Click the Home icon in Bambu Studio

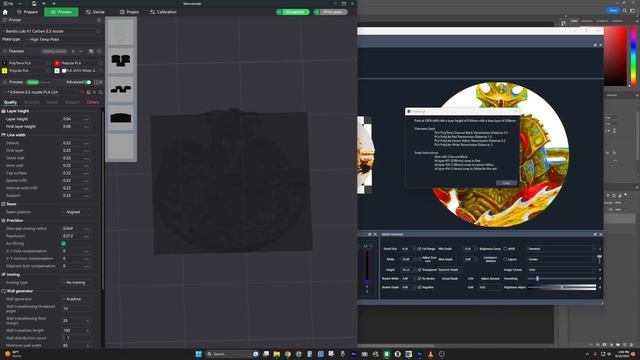click(5, 12)
